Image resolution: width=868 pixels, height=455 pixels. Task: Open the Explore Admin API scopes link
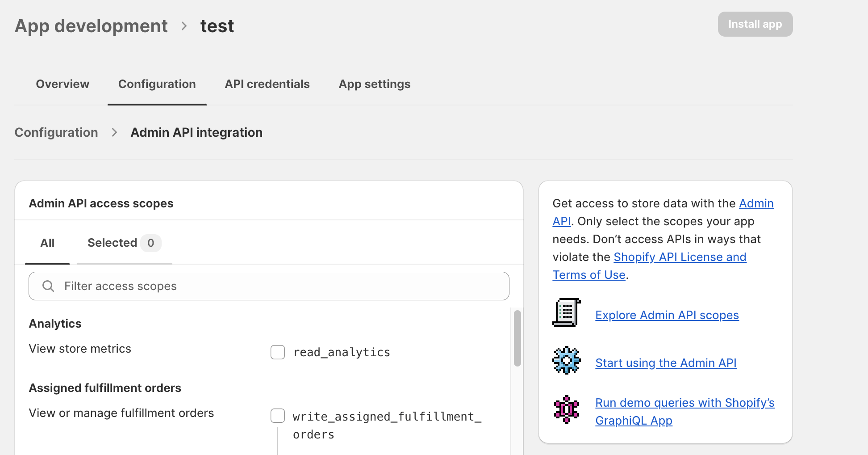667,315
